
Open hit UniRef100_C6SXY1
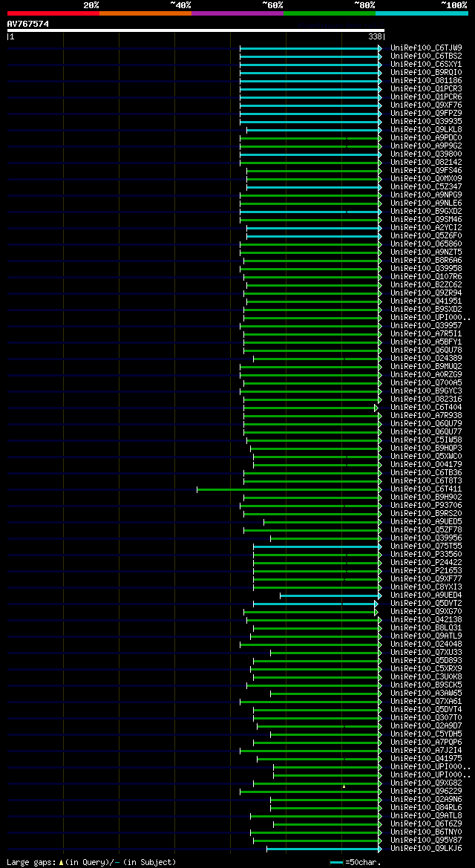tap(426, 64)
